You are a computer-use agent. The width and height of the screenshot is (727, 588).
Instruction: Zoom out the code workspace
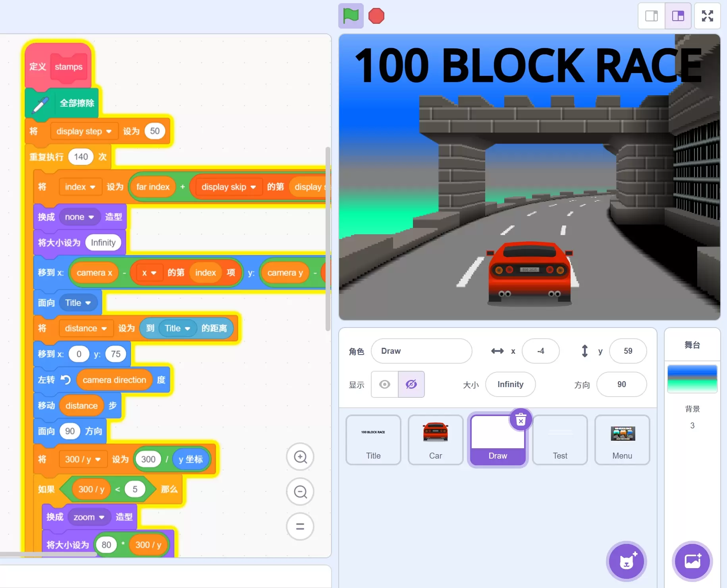(300, 492)
